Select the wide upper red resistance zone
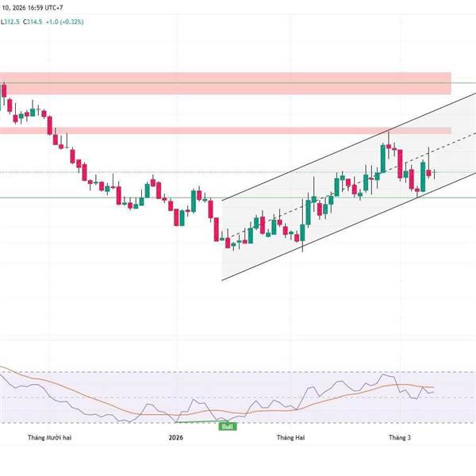The height and width of the screenshot is (476, 476). point(225,83)
